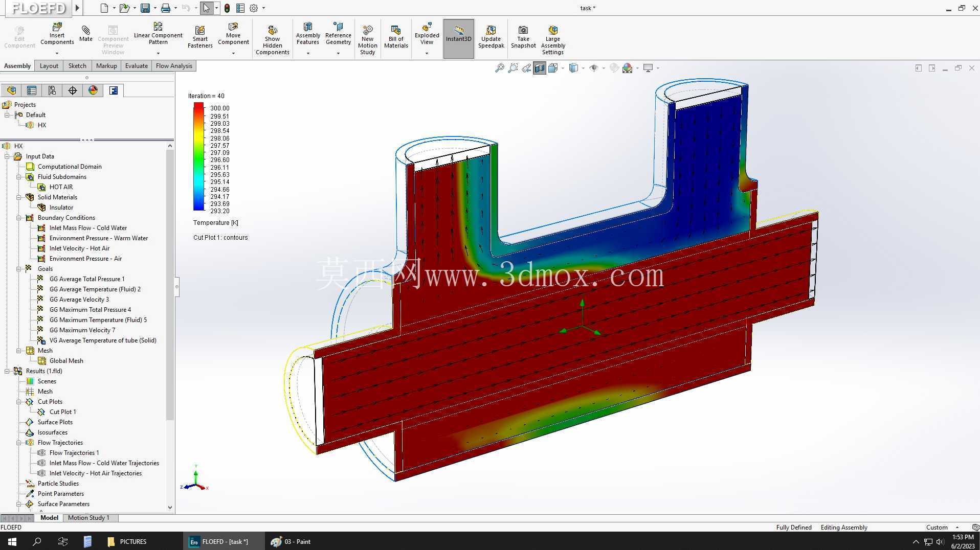Image resolution: width=980 pixels, height=550 pixels.
Task: Open Reference Geometry dropdown
Action: click(x=338, y=53)
